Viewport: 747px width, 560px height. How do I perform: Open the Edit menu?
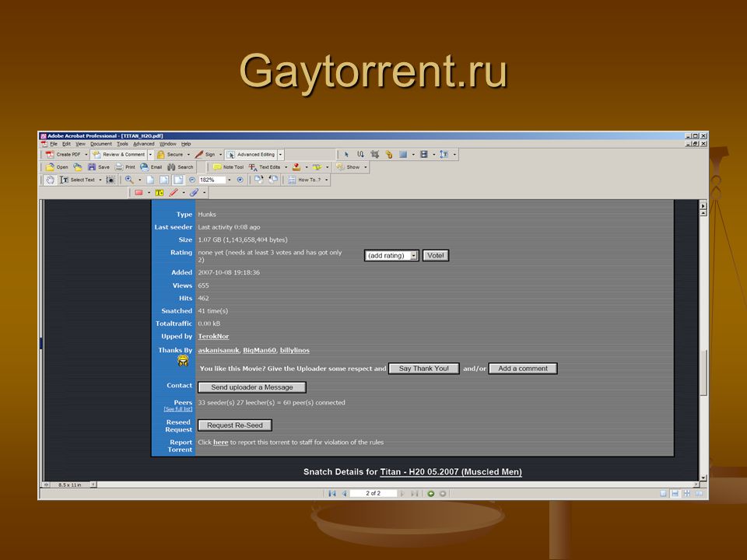coord(66,143)
